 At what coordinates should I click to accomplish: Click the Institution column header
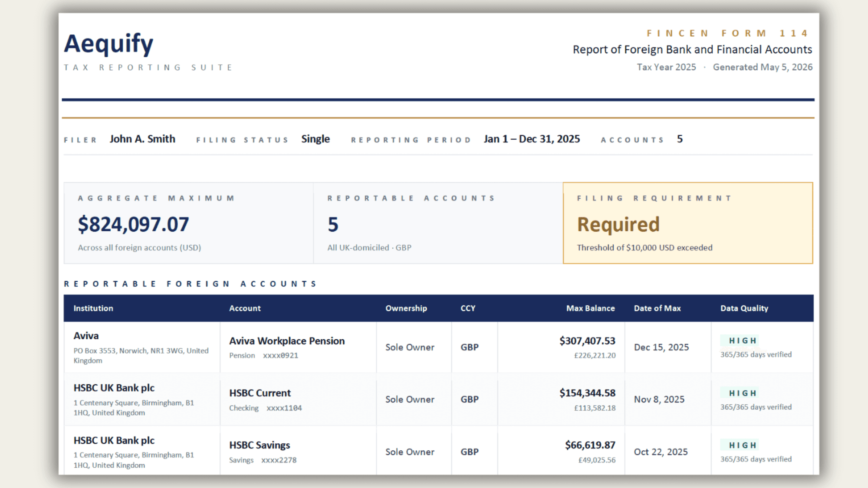point(93,308)
